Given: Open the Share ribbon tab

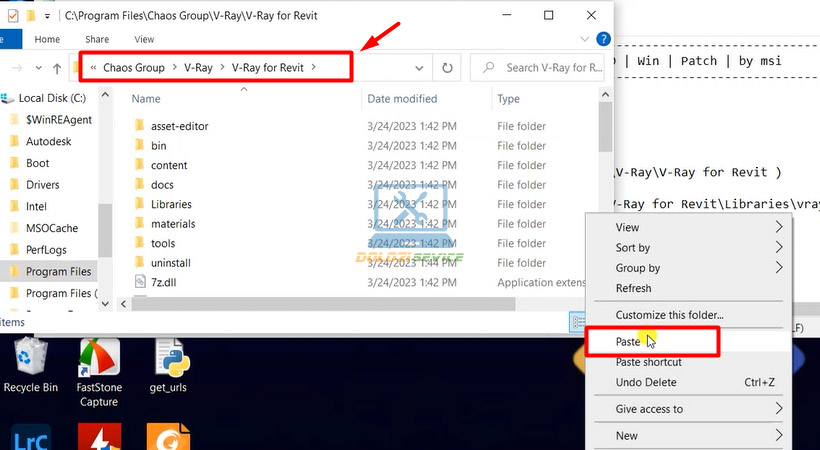Looking at the screenshot, I should point(97,39).
